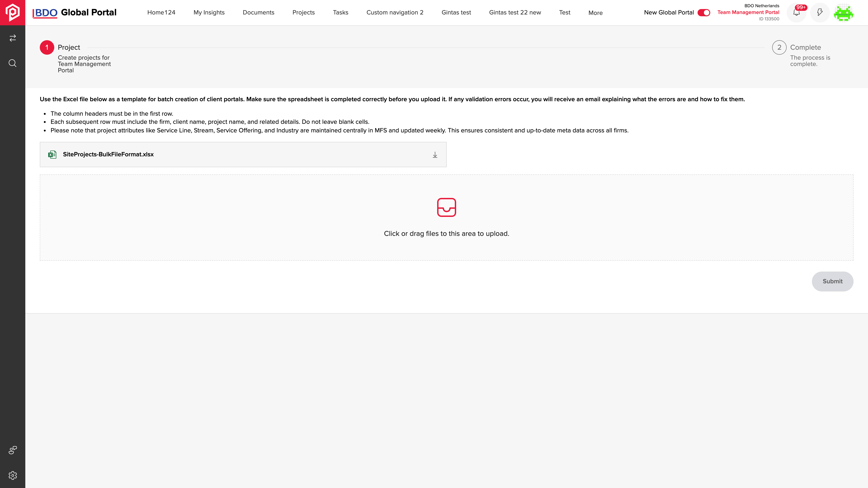The image size is (868, 488).
Task: Download the SiteProjects-BulkFileFormat.xlsx template
Action: pos(435,155)
